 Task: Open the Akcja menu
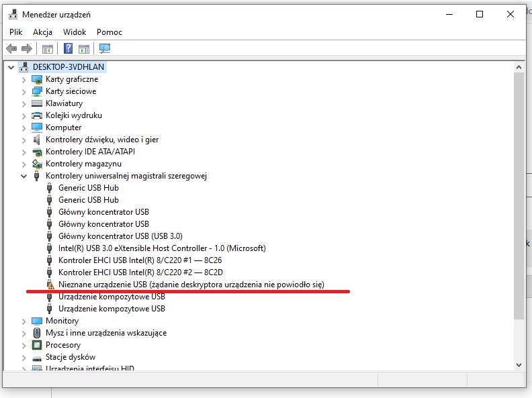pos(42,32)
